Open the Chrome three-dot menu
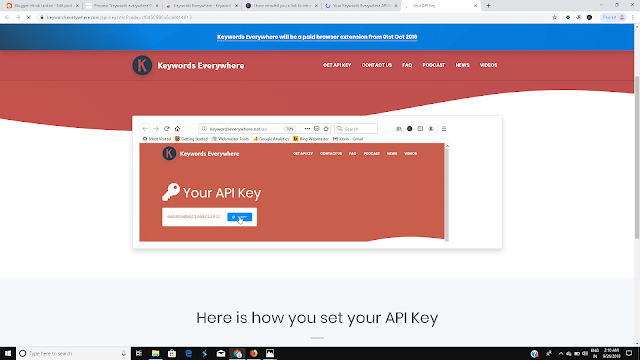 click(x=633, y=17)
